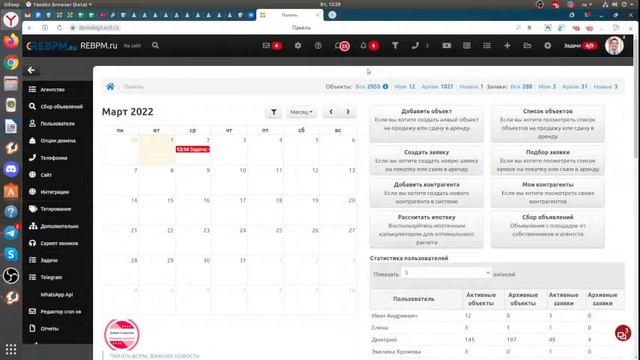Sort by Пользователь column header
640x360 pixels.
click(413, 299)
